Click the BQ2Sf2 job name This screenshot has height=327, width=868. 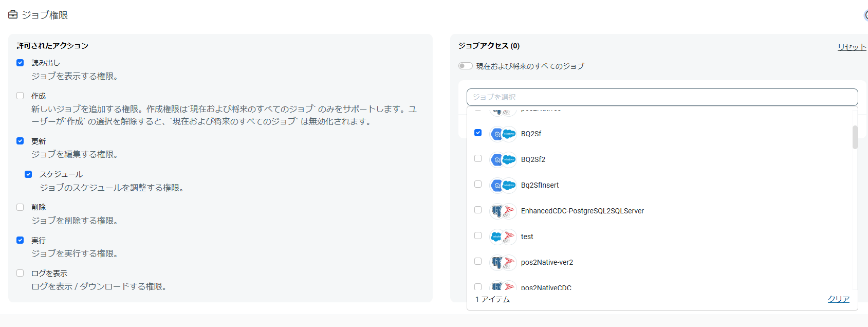click(x=533, y=159)
